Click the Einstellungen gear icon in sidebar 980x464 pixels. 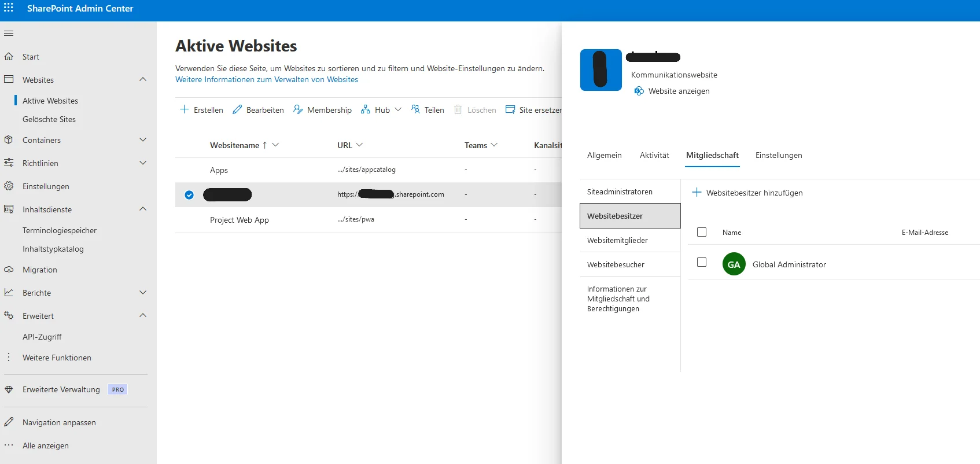click(x=9, y=186)
